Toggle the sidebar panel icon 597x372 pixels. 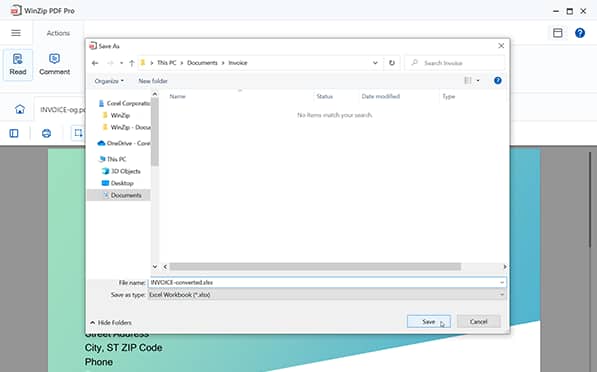click(14, 133)
